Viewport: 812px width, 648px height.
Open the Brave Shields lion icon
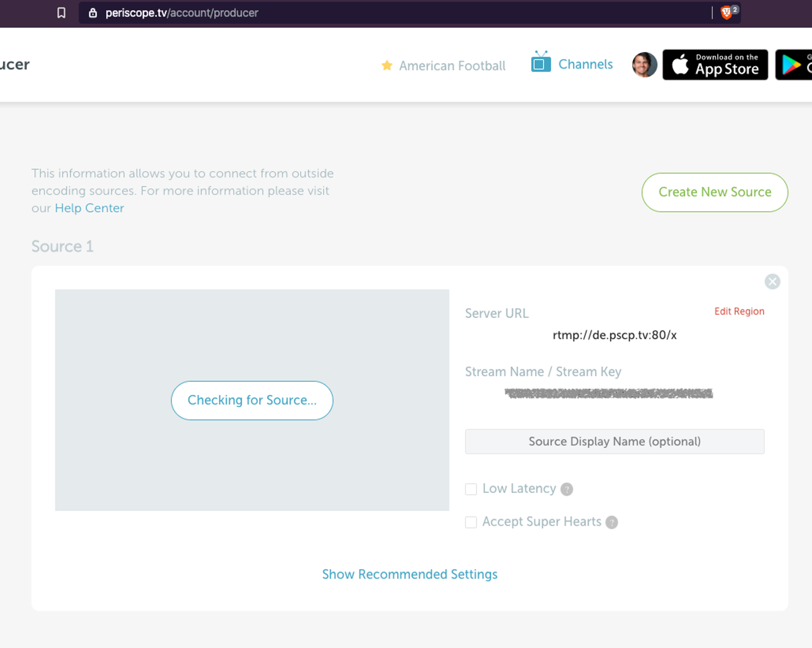(x=726, y=13)
